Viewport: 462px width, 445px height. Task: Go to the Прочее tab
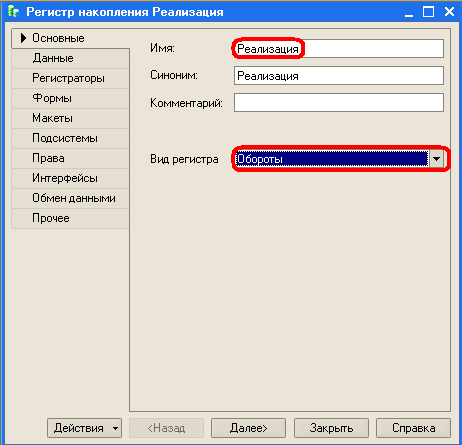pyautogui.click(x=70, y=218)
